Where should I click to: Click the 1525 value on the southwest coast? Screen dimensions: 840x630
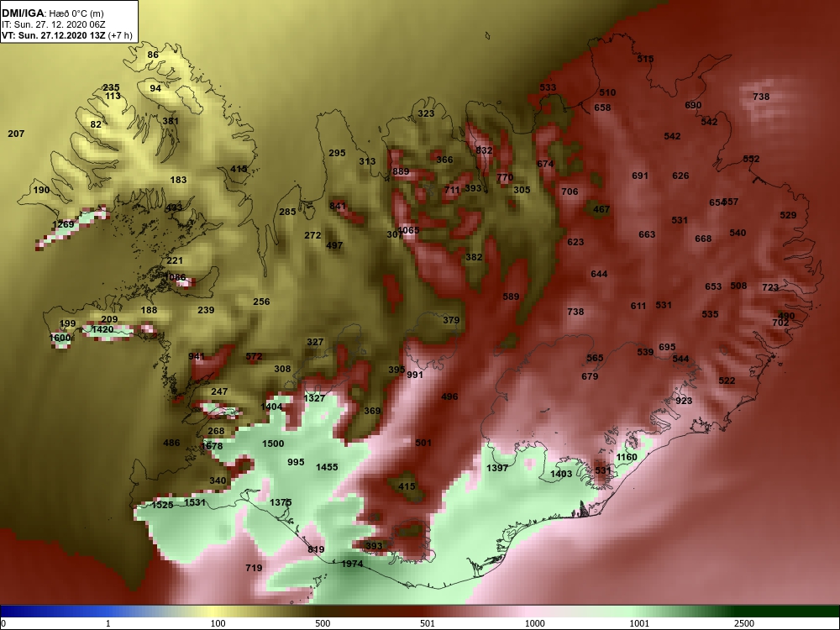(162, 505)
